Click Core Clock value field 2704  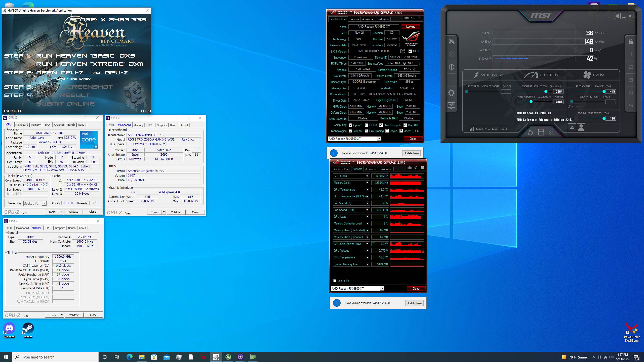(x=558, y=92)
